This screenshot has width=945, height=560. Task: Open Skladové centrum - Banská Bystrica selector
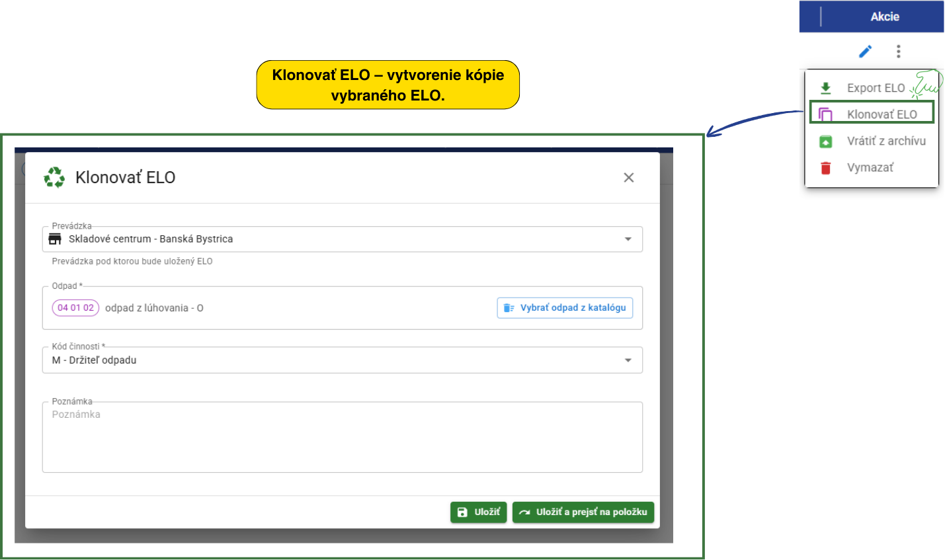[x=331, y=239]
